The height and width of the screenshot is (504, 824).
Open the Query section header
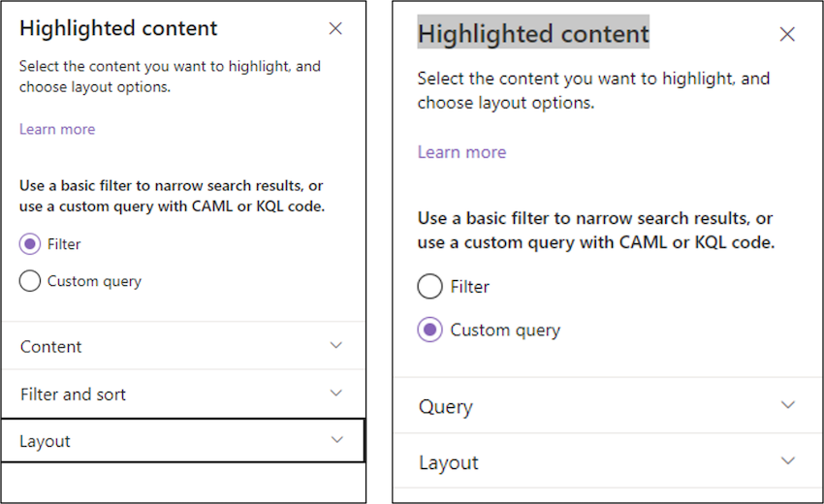(x=446, y=406)
